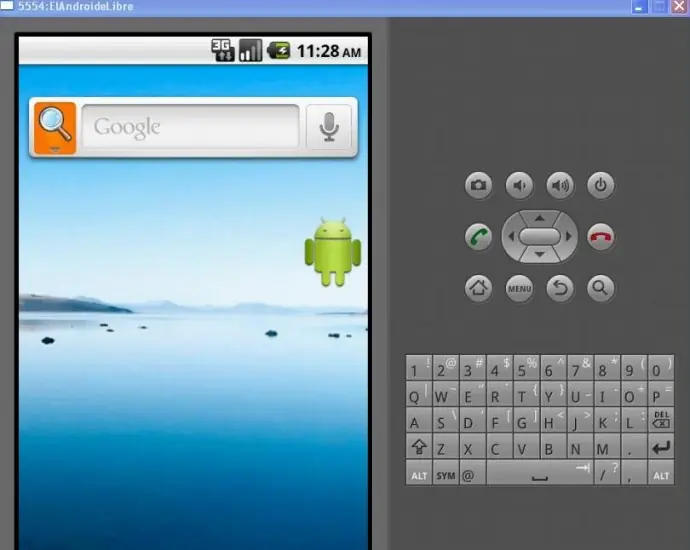Lower the volume with the volume-down button
Viewport: 690px width, 550px height.
(519, 185)
